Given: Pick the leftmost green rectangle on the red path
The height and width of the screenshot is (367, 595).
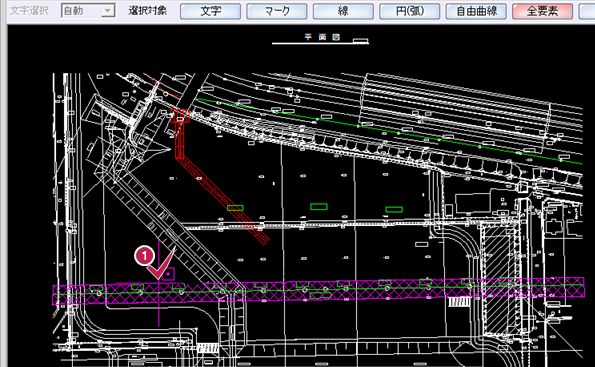Looking at the screenshot, I should 235,208.
